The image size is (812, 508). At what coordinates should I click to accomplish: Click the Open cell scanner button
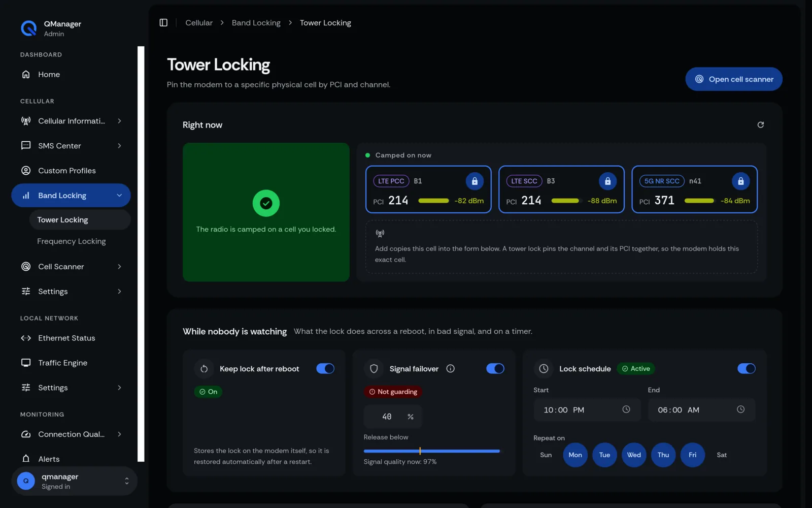tap(733, 79)
